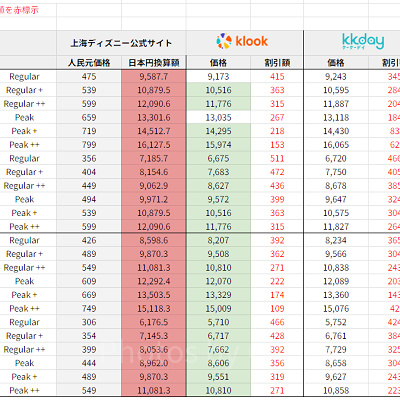Click the kkday price 16,065
The height and width of the screenshot is (400, 400).
tap(336, 145)
